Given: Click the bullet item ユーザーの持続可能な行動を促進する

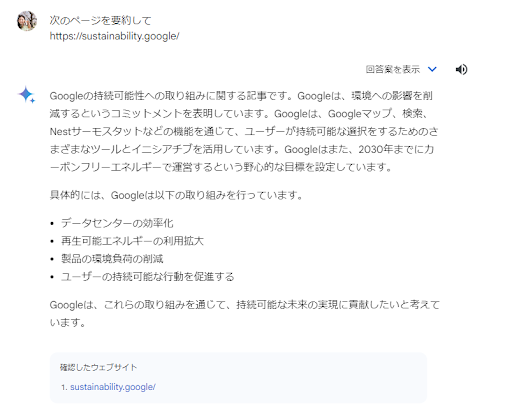Looking at the screenshot, I should tap(148, 276).
